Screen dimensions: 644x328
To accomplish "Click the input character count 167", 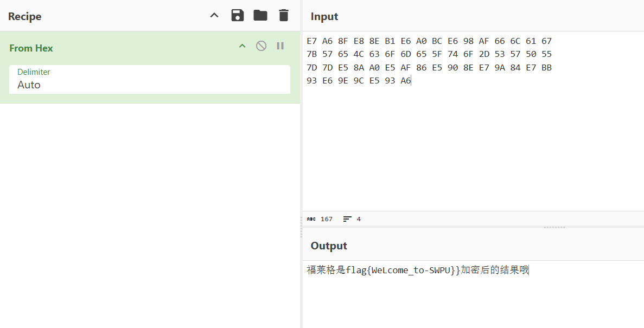I will [x=327, y=219].
